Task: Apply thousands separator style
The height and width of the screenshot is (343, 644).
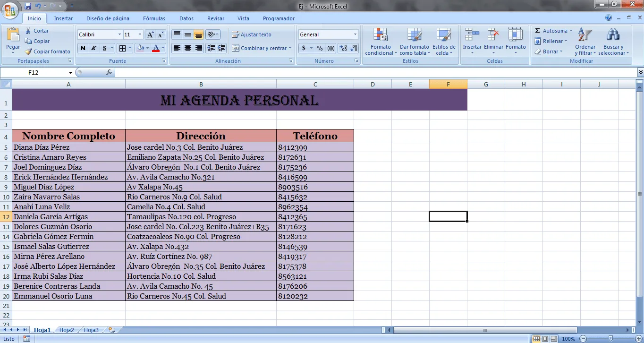Action: click(x=331, y=48)
